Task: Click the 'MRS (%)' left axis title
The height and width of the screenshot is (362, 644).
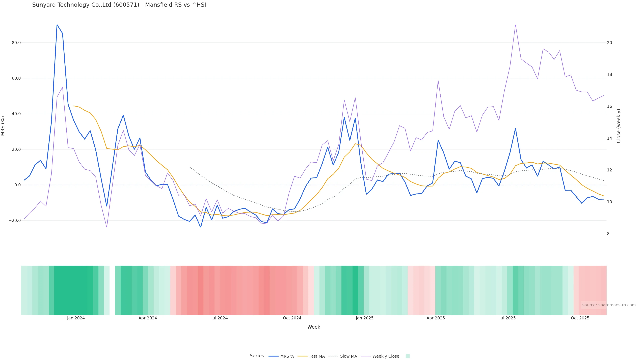Action: (3, 126)
